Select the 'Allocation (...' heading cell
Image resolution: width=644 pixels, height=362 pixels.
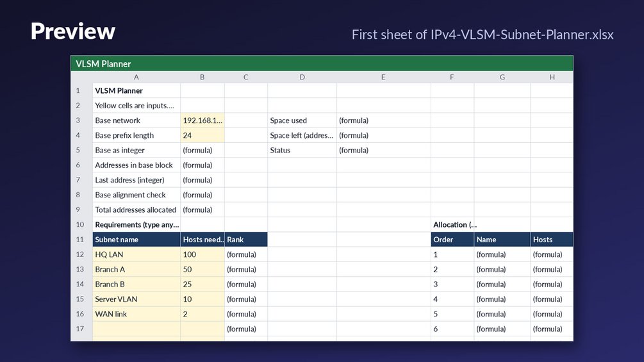452,224
